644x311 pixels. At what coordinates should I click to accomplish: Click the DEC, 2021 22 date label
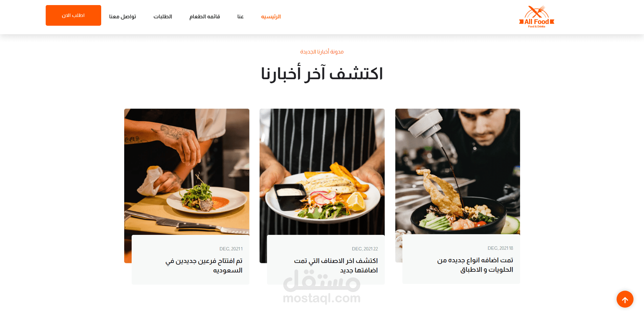point(365,249)
